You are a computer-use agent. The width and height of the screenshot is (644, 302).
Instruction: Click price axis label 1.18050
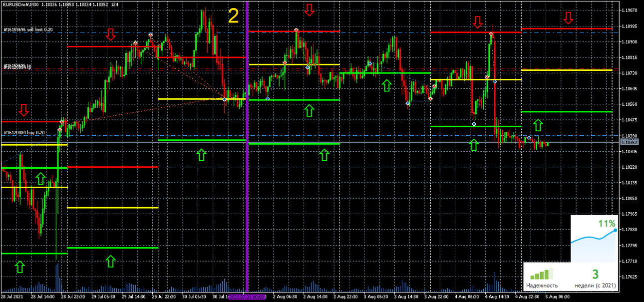[x=629, y=199]
